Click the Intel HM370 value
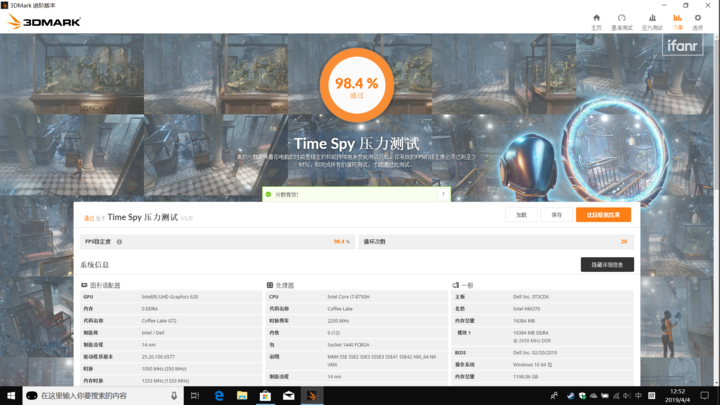720x405 pixels. point(526,309)
